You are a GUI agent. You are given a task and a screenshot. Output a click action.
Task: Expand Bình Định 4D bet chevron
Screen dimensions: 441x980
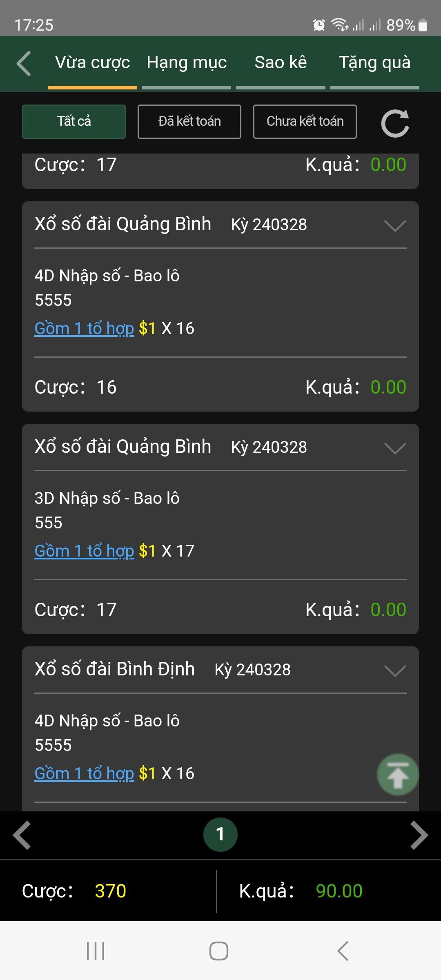(x=395, y=670)
